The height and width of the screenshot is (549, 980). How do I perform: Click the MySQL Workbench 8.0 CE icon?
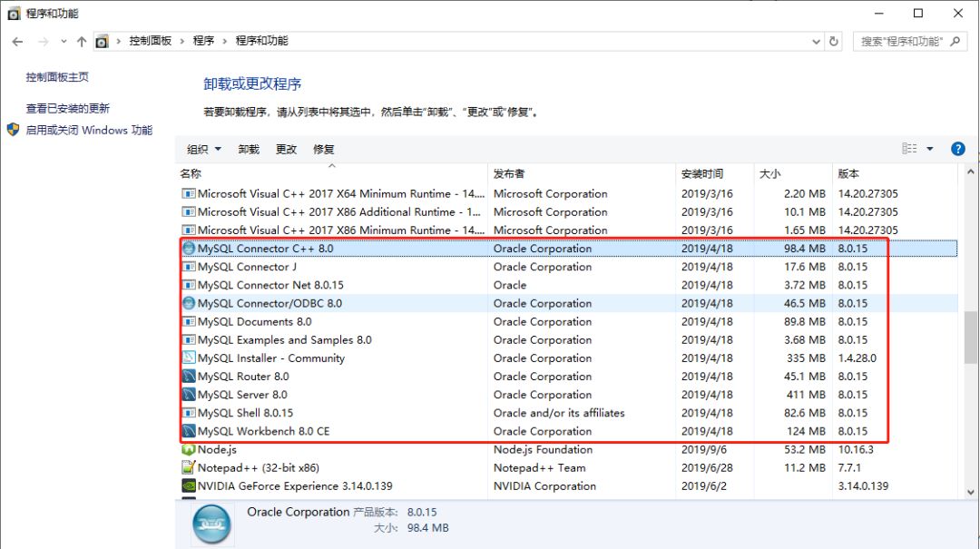188,431
